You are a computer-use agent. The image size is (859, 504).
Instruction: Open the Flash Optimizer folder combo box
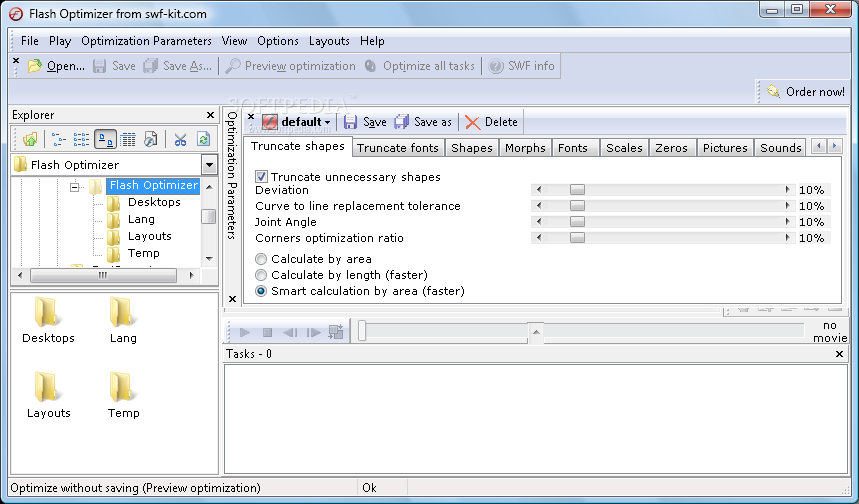click(209, 165)
